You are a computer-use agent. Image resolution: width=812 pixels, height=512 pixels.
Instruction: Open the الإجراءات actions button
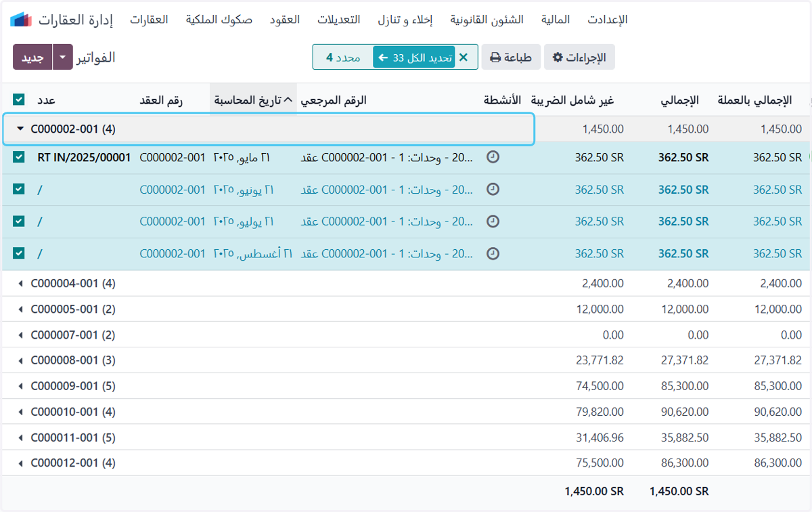(579, 58)
